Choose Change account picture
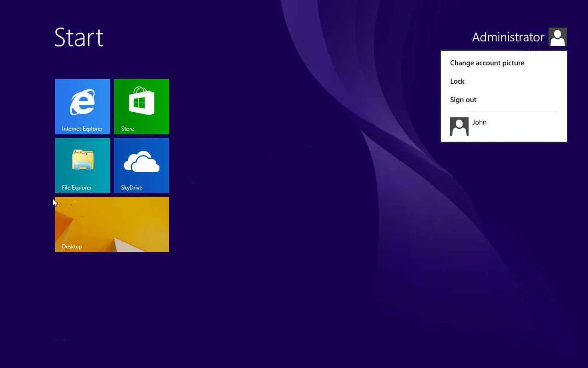Image resolution: width=588 pixels, height=368 pixels. (487, 63)
